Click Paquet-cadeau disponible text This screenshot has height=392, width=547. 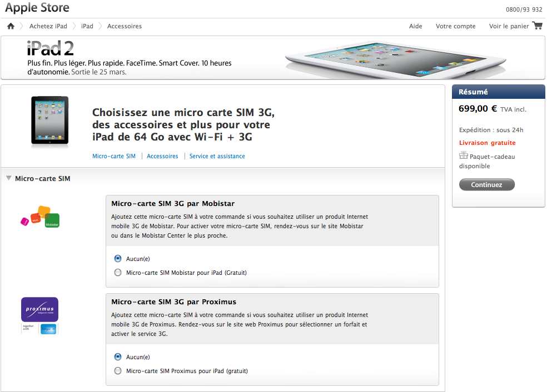click(x=487, y=161)
